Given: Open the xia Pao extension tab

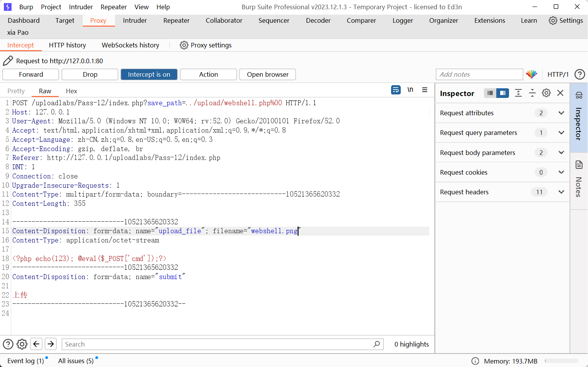Looking at the screenshot, I should (x=18, y=32).
